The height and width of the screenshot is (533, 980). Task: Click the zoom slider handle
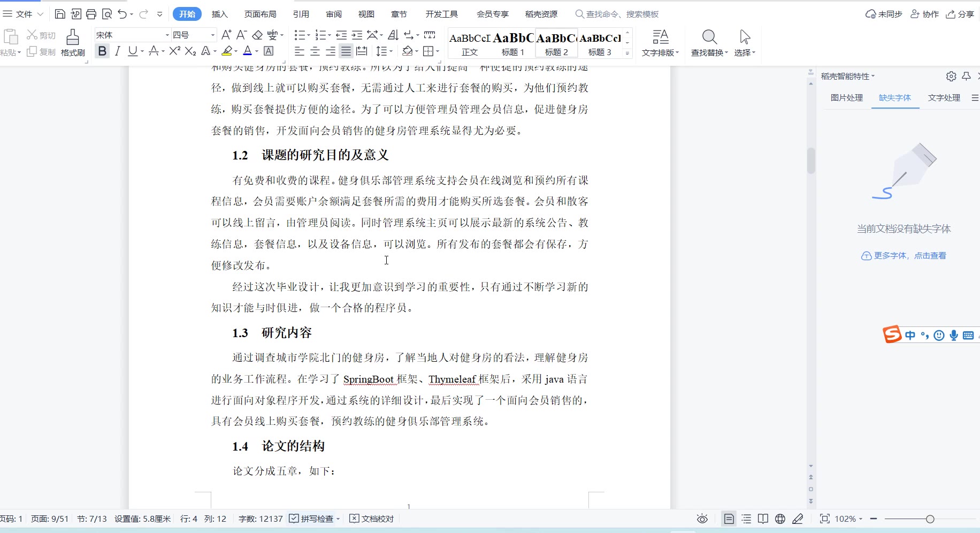pos(930,519)
